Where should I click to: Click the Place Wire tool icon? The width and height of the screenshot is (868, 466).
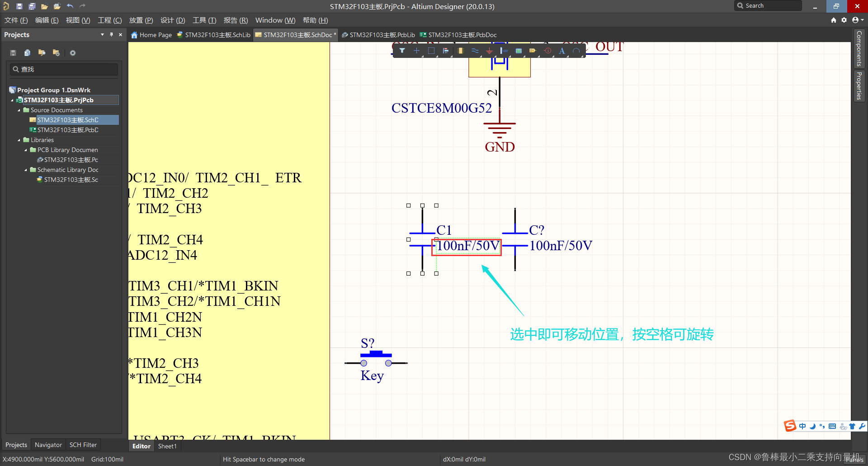[475, 51]
